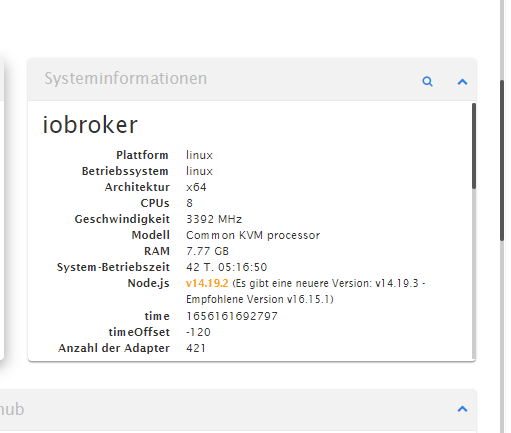The width and height of the screenshot is (511, 433).
Task: Click the time value 1656161692797
Action: point(232,316)
